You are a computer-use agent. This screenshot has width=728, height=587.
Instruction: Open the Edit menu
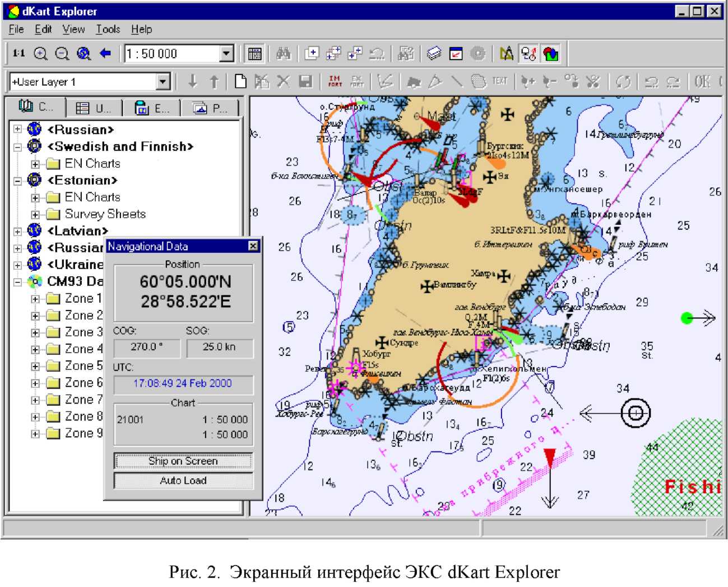tap(43, 29)
